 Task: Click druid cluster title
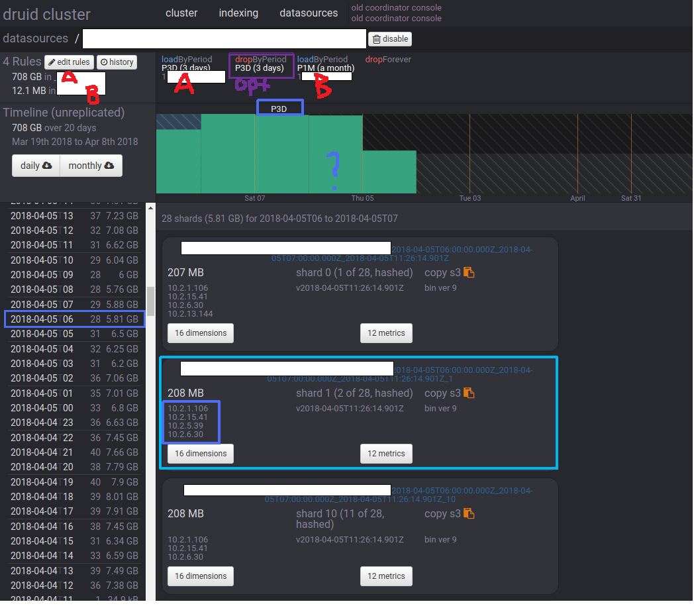pos(46,14)
